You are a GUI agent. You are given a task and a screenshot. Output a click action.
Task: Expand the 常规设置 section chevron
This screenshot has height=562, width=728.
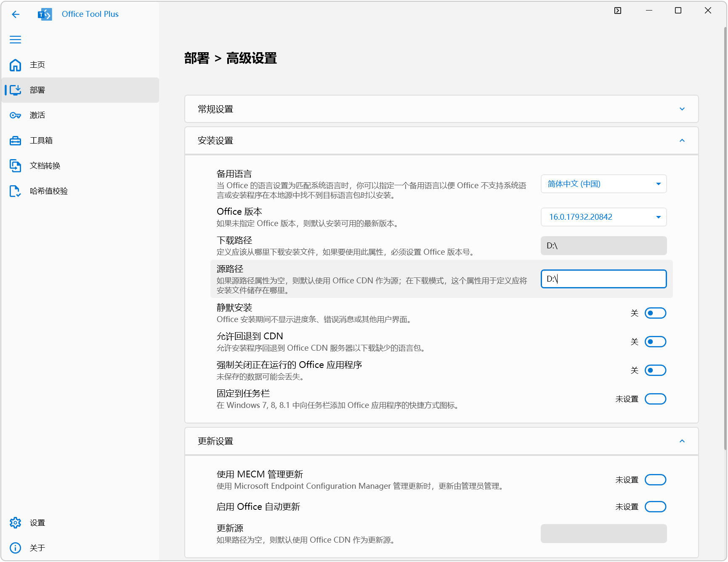(x=682, y=109)
